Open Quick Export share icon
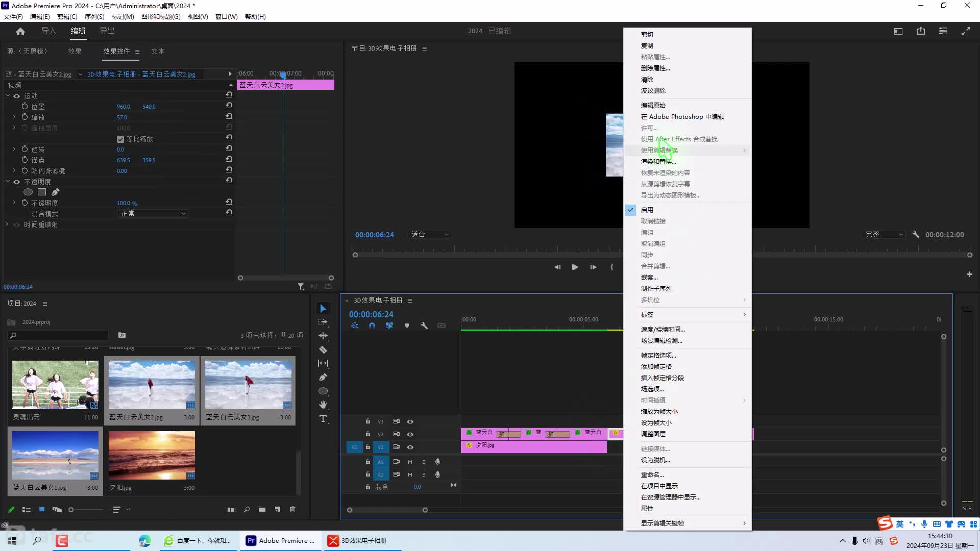This screenshot has height=551, width=980. pos(921,31)
